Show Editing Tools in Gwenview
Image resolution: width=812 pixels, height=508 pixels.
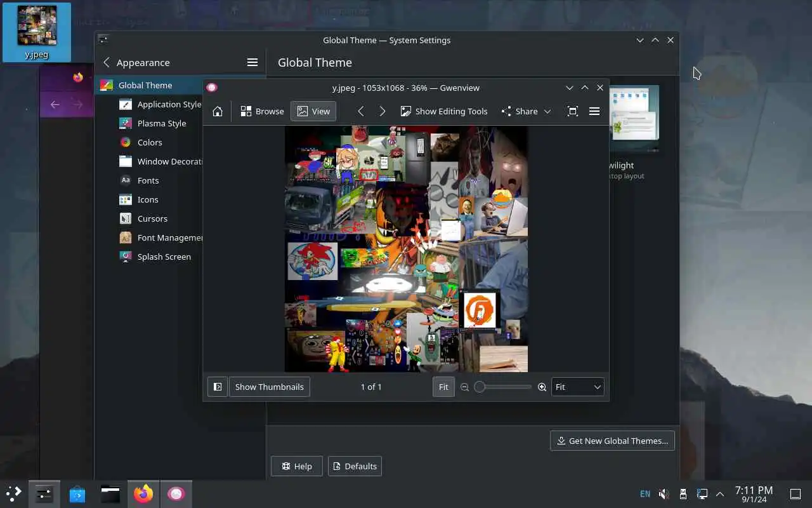[444, 111]
